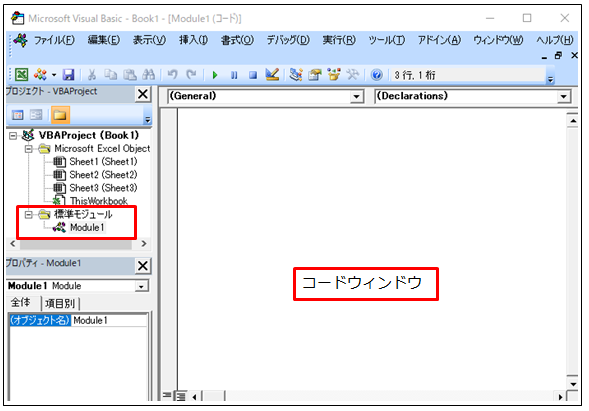Open ツール(T) menu
The height and width of the screenshot is (411, 589).
[387, 40]
